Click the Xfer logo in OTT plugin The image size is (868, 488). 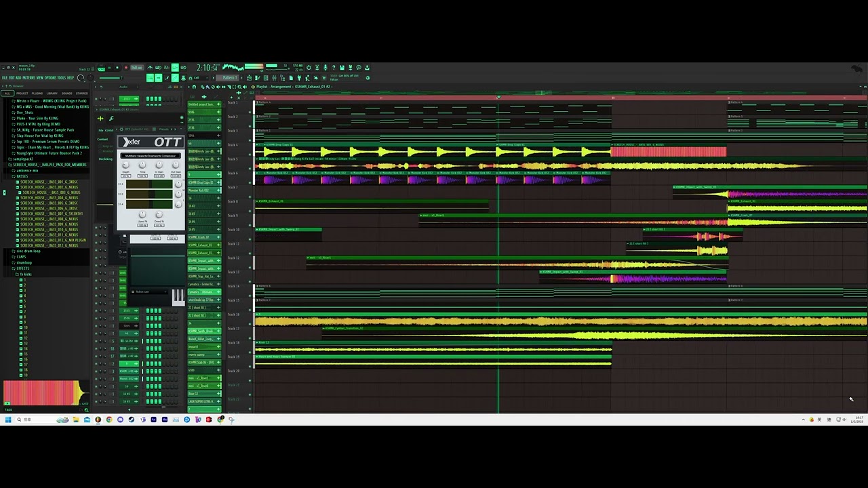coord(132,142)
